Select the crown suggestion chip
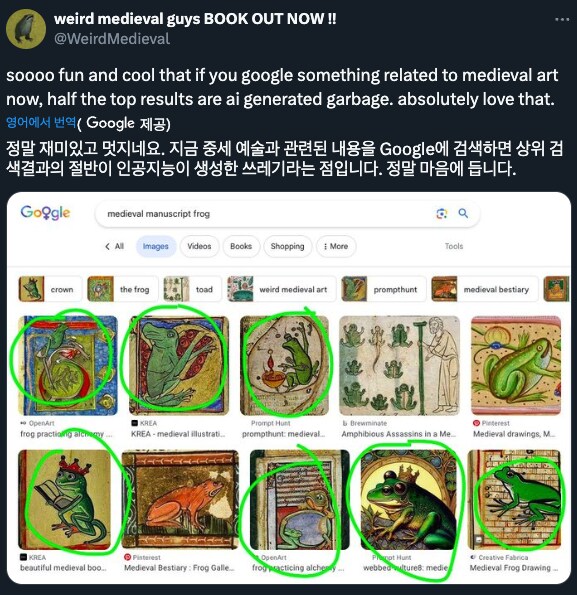The height and width of the screenshot is (595, 577). 50,289
